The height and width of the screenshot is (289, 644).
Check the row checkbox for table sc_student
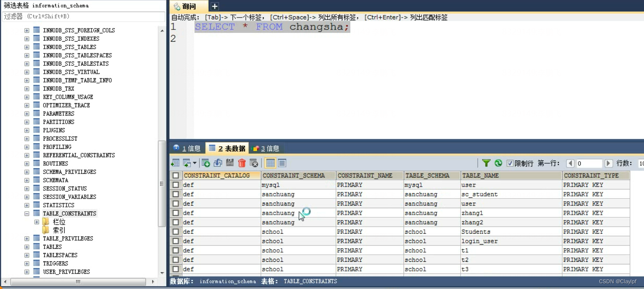(x=176, y=194)
